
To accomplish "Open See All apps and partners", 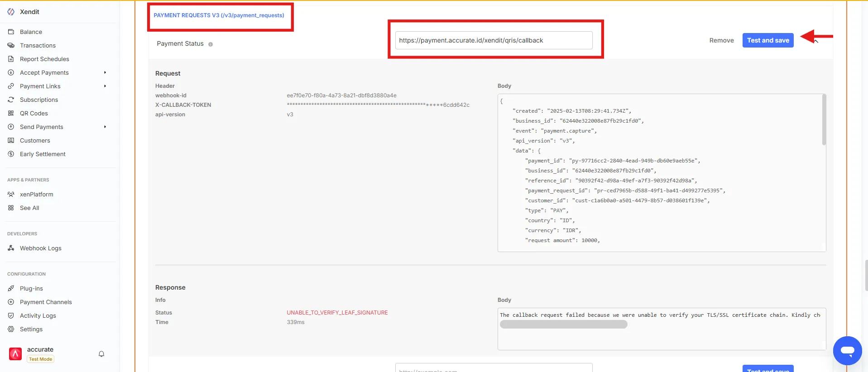I will (29, 208).
